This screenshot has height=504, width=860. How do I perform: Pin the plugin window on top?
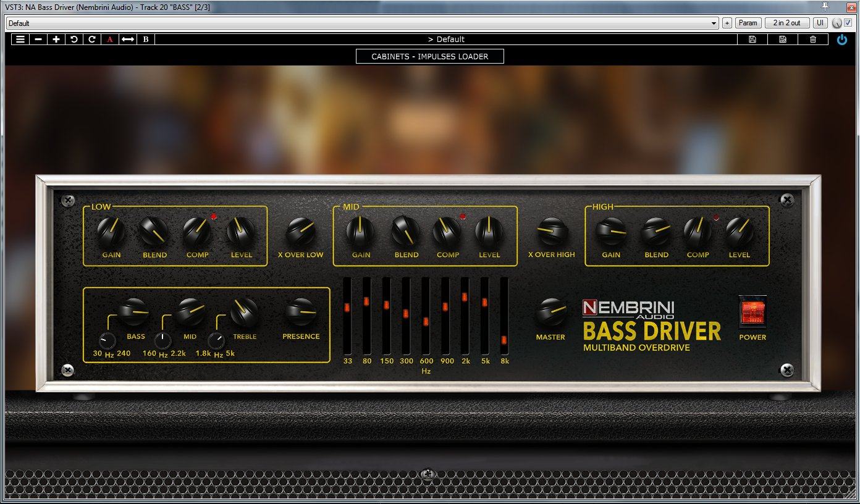[x=825, y=6]
